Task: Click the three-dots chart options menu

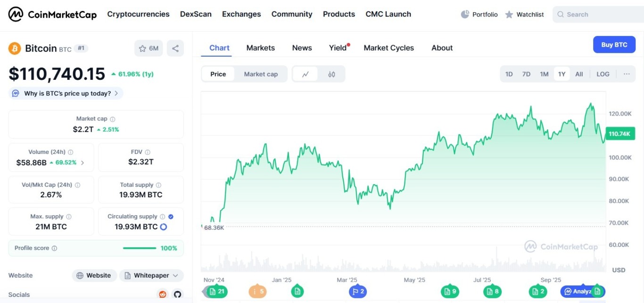Action: [x=627, y=74]
